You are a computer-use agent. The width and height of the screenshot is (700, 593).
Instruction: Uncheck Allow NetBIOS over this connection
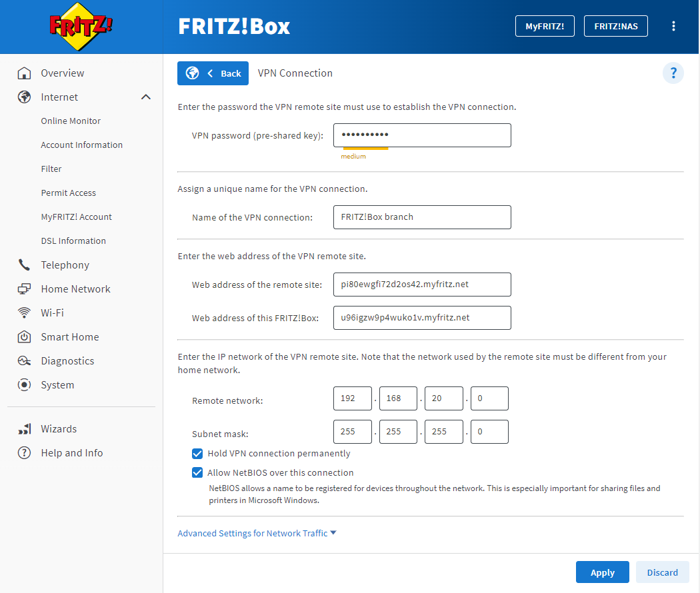pos(197,473)
